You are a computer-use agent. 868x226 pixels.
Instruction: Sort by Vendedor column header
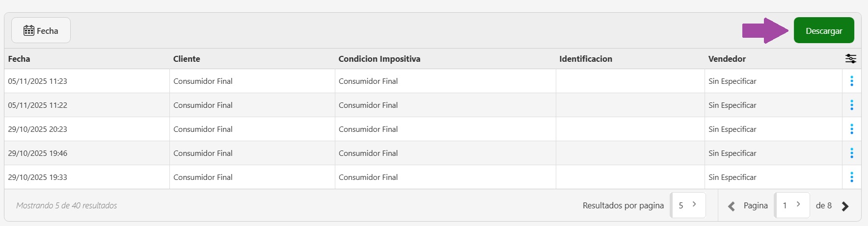point(727,59)
